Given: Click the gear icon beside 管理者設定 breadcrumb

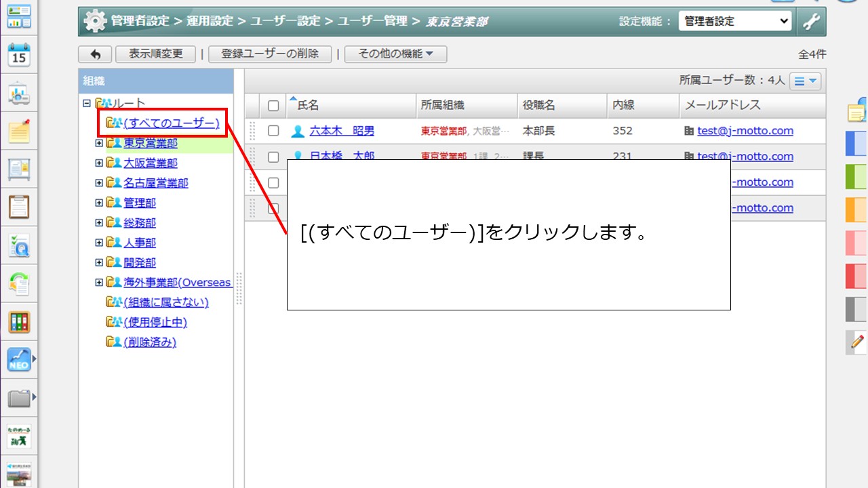Looking at the screenshot, I should pos(93,20).
